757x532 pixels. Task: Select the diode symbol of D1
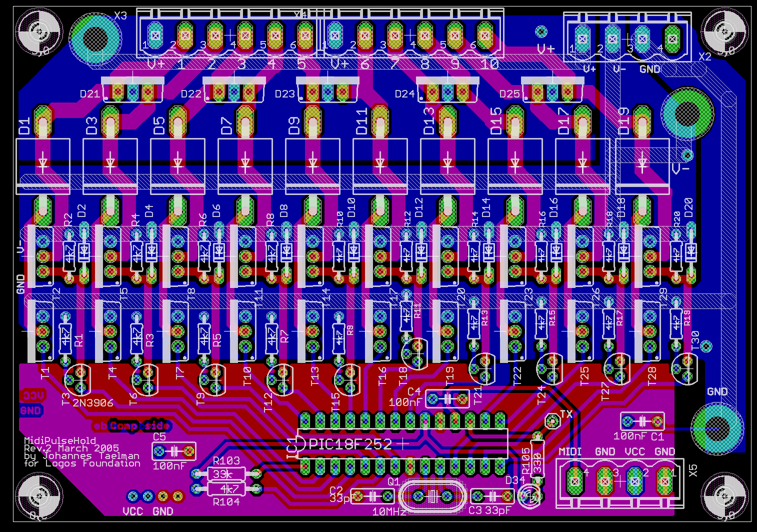pos(43,163)
